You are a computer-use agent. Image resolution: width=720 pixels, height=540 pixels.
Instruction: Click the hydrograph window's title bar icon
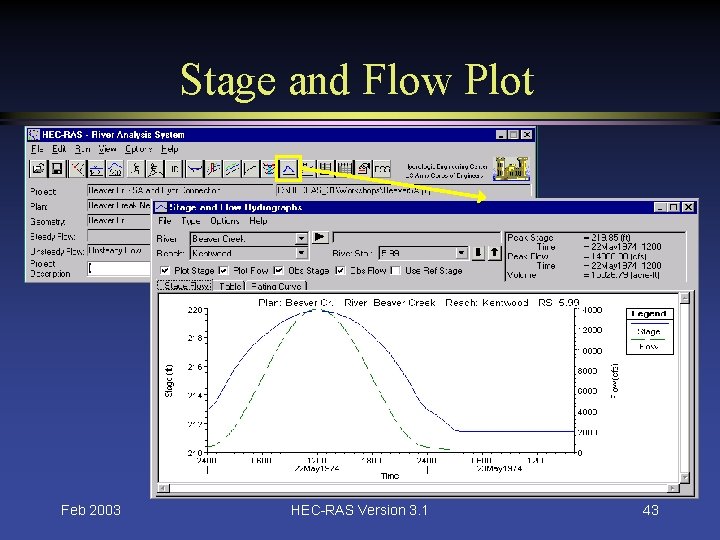pyautogui.click(x=161, y=208)
